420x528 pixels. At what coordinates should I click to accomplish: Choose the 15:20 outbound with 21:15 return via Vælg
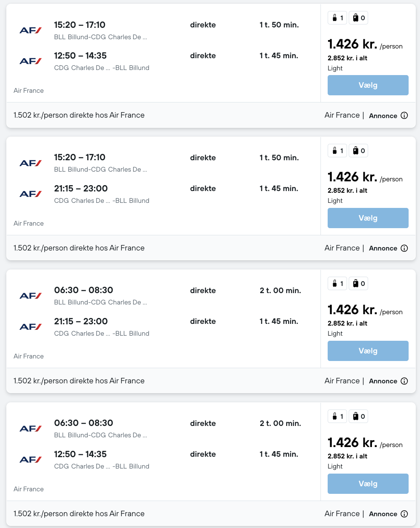(368, 218)
